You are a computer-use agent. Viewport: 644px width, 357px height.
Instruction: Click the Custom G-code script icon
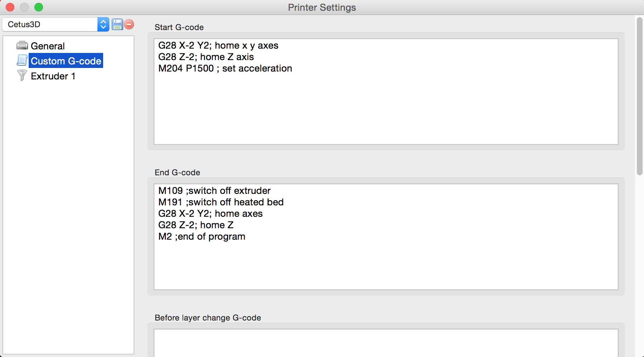pos(22,60)
